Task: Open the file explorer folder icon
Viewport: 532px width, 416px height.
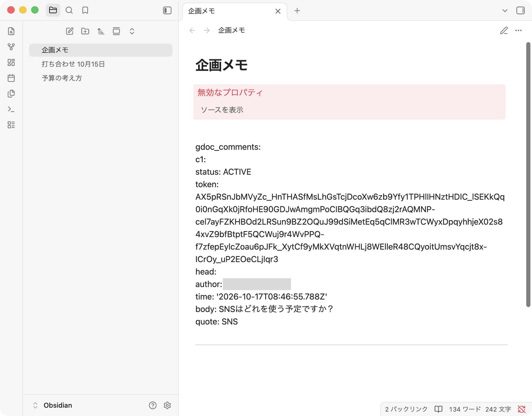Action: 53,10
